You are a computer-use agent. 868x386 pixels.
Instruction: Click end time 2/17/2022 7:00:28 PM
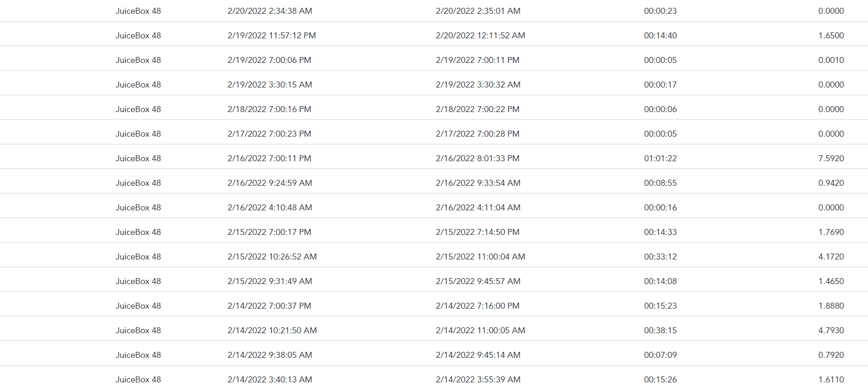pos(477,134)
